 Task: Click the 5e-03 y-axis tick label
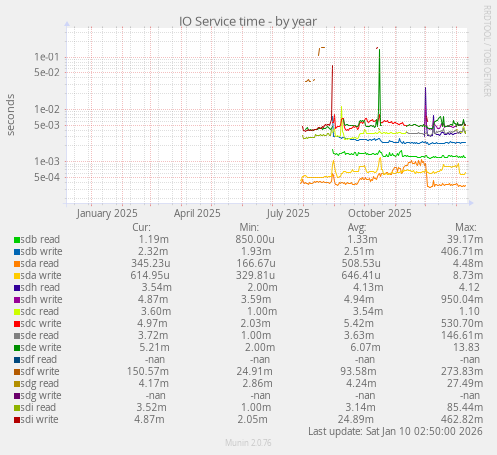click(x=47, y=125)
